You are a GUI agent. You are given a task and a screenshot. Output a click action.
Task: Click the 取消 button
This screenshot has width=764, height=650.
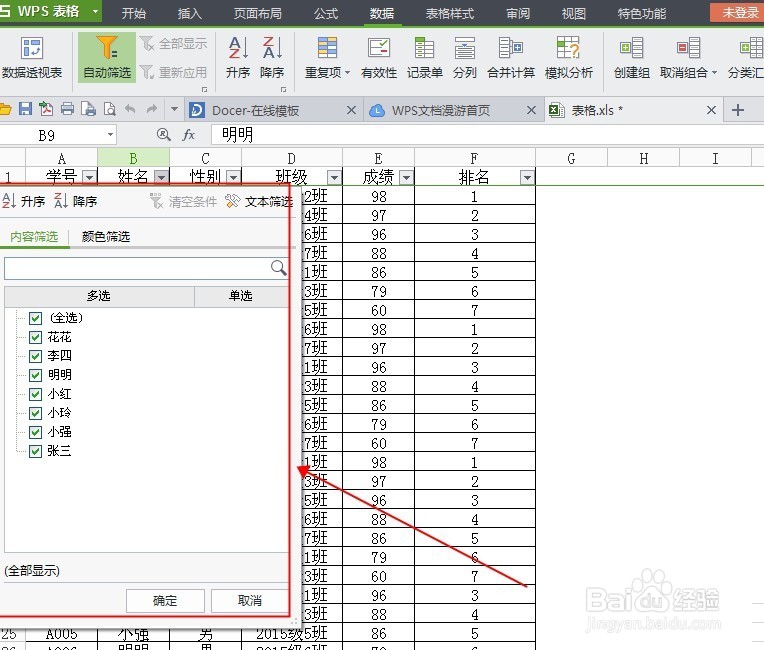click(x=249, y=601)
